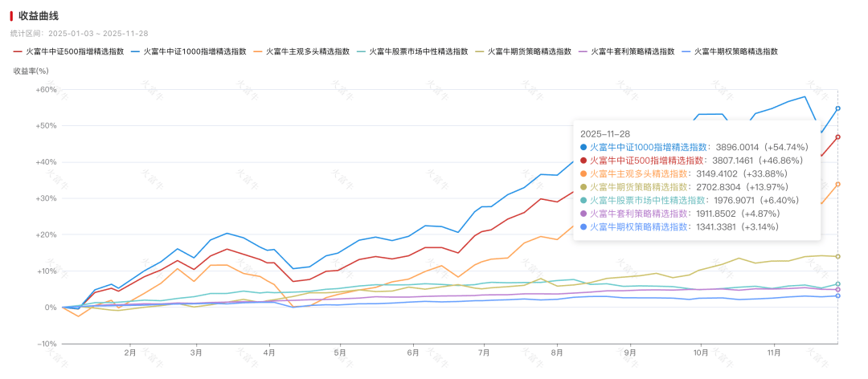Click the red end-point marker of 中证500 line
Image resolution: width=868 pixels, height=379 pixels.
(837, 137)
